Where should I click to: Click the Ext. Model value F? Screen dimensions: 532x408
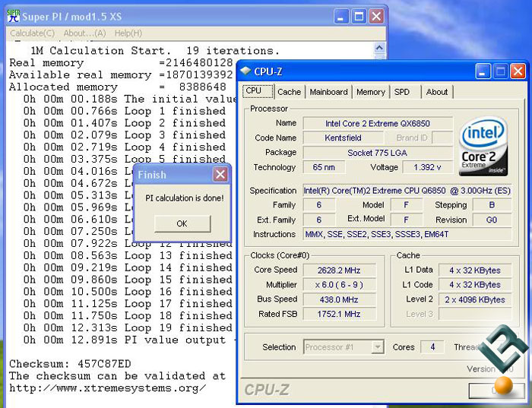click(406, 220)
